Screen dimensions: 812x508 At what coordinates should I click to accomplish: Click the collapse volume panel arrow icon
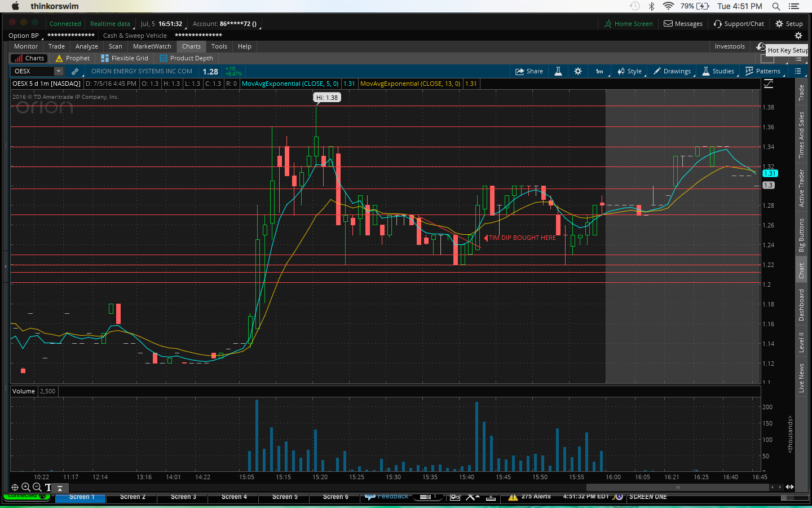(60, 488)
